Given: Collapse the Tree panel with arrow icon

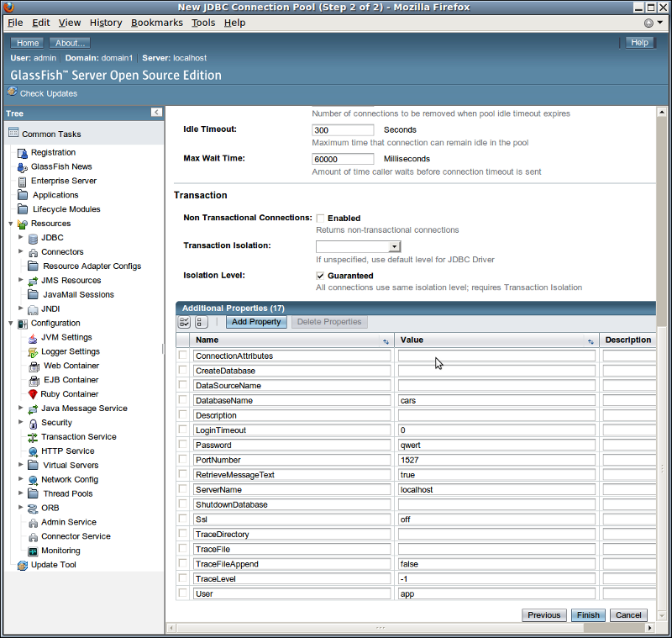Looking at the screenshot, I should tap(156, 113).
